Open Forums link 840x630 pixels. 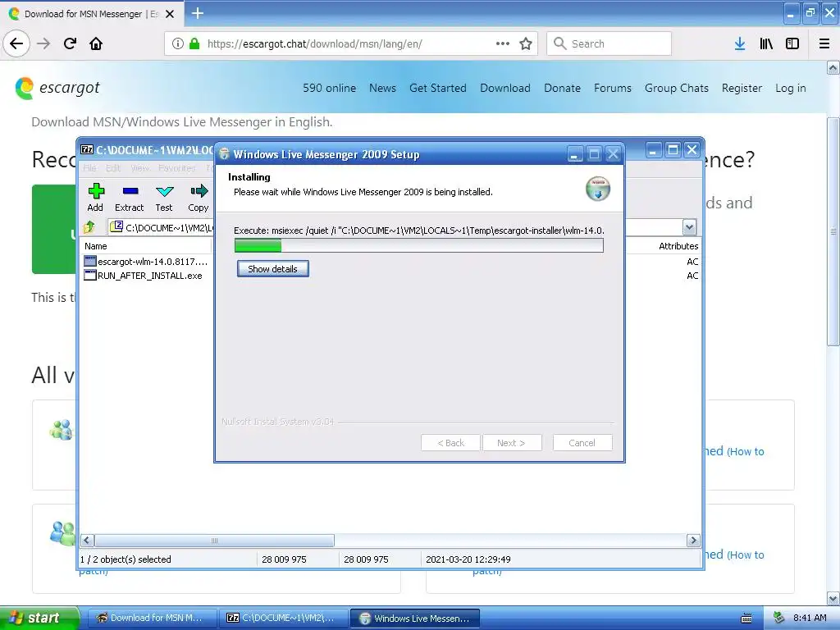pyautogui.click(x=612, y=88)
